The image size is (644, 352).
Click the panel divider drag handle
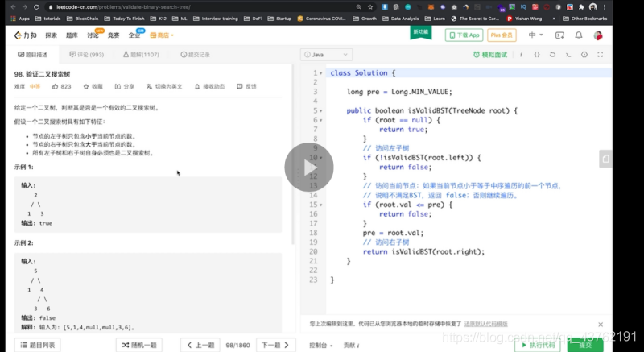[298, 176]
